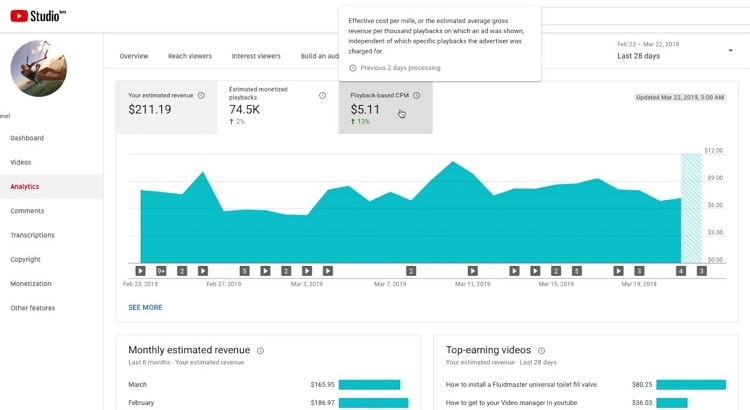Switch to the Reach viewers tab
The width and height of the screenshot is (750, 410).
click(x=190, y=56)
